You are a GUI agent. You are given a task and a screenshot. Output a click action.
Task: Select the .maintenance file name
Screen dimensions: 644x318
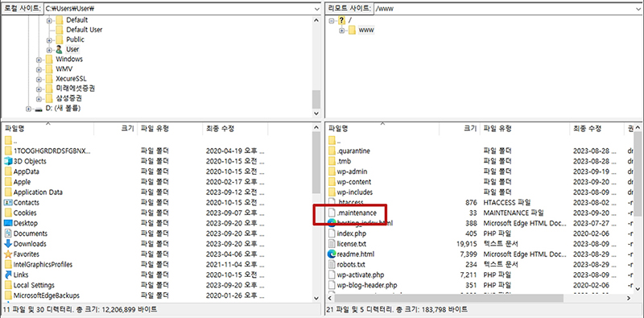(357, 213)
